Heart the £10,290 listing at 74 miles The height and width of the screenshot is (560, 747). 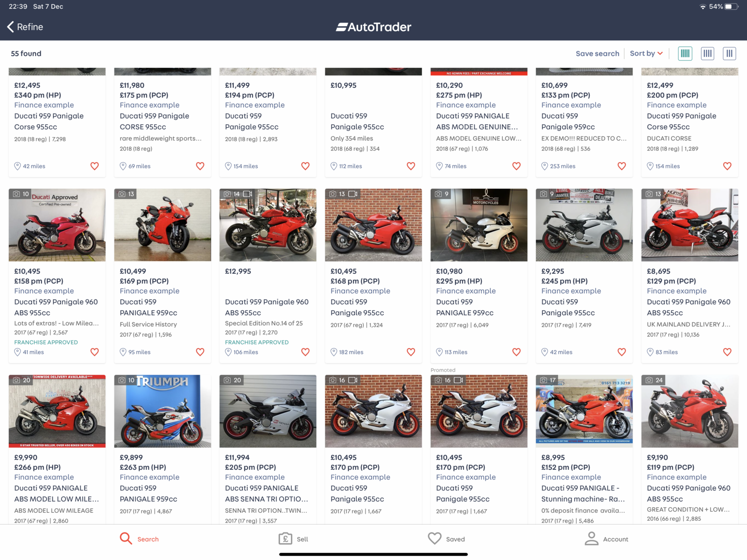(516, 166)
